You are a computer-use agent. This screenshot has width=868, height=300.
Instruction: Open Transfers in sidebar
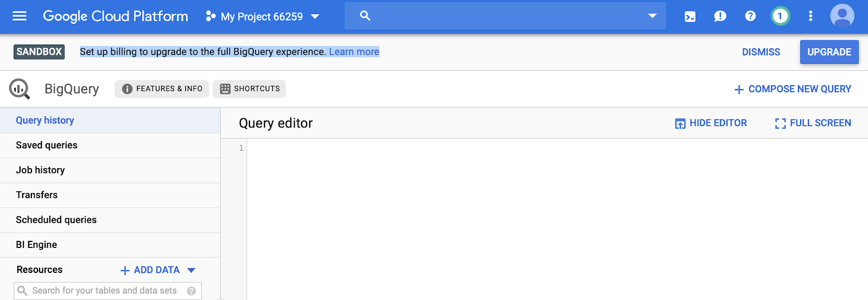110,195
